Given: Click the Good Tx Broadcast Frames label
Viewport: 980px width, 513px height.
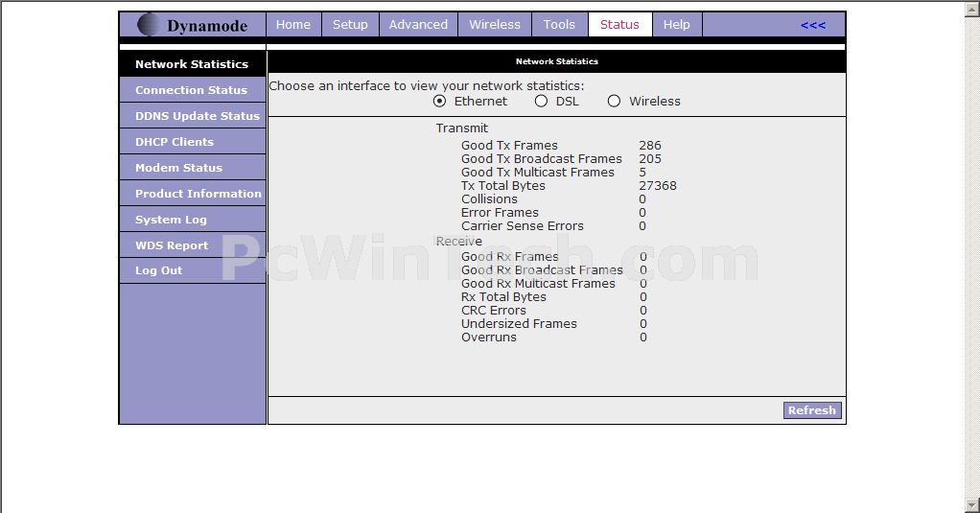Looking at the screenshot, I should click(541, 159).
